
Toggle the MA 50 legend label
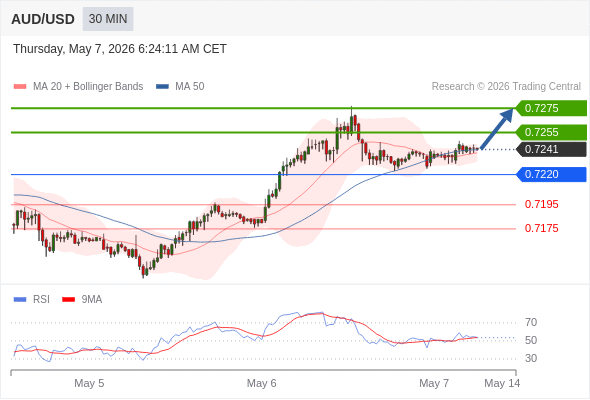click(x=190, y=87)
